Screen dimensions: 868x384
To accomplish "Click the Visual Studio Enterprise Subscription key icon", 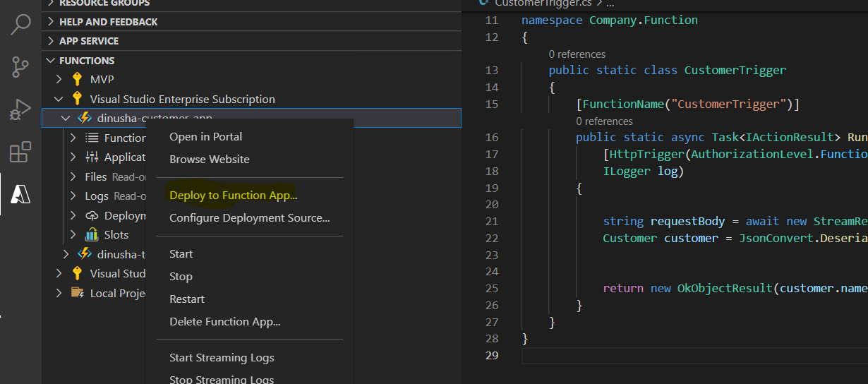I will click(x=78, y=99).
